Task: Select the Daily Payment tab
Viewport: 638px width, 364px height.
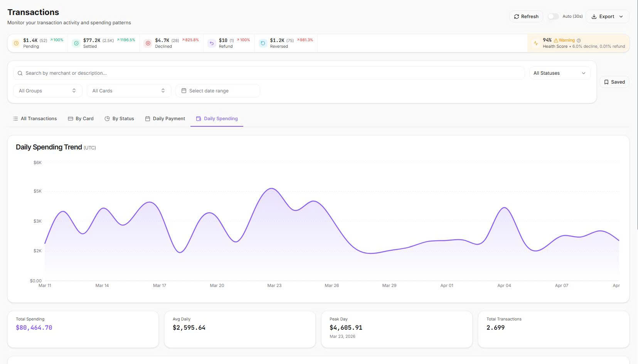Action: coord(165,119)
